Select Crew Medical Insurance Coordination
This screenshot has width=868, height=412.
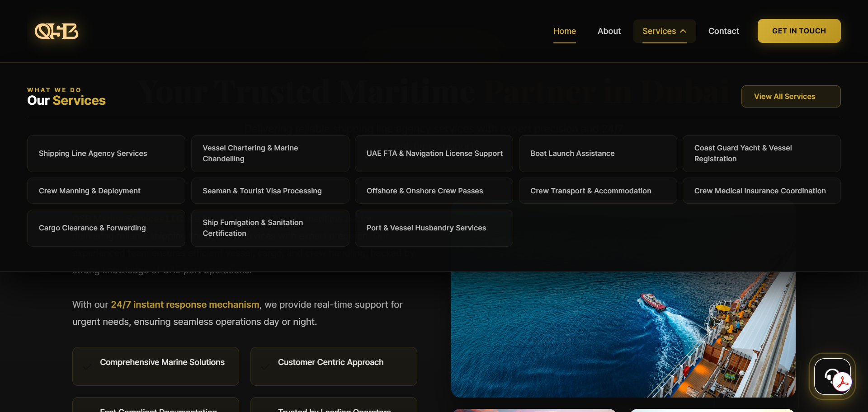click(761, 191)
